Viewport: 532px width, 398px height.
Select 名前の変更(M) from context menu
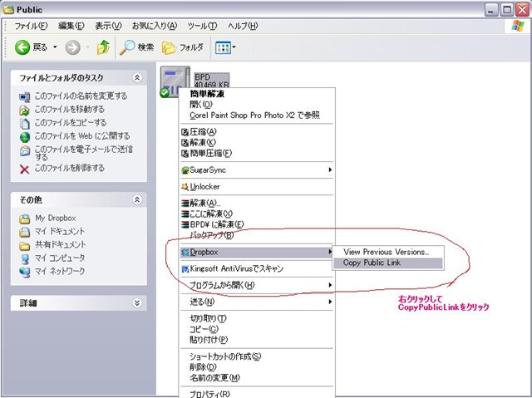(257, 378)
